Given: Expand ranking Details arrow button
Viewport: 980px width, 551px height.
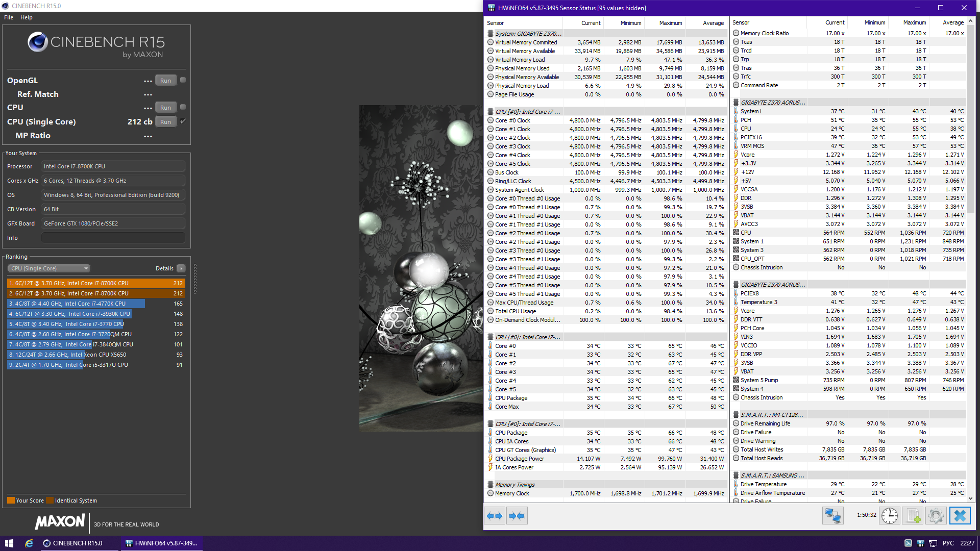Looking at the screenshot, I should click(x=181, y=268).
